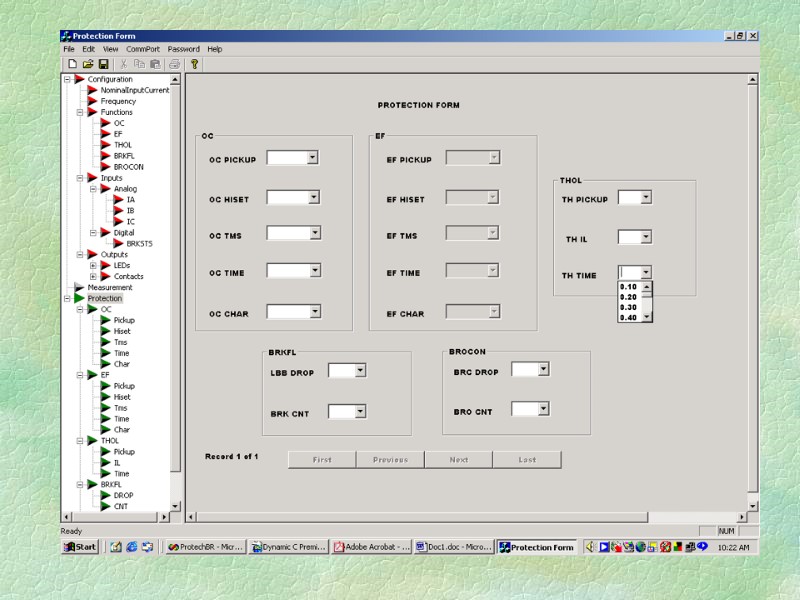Open the Password menu
The height and width of the screenshot is (600, 800).
click(183, 49)
